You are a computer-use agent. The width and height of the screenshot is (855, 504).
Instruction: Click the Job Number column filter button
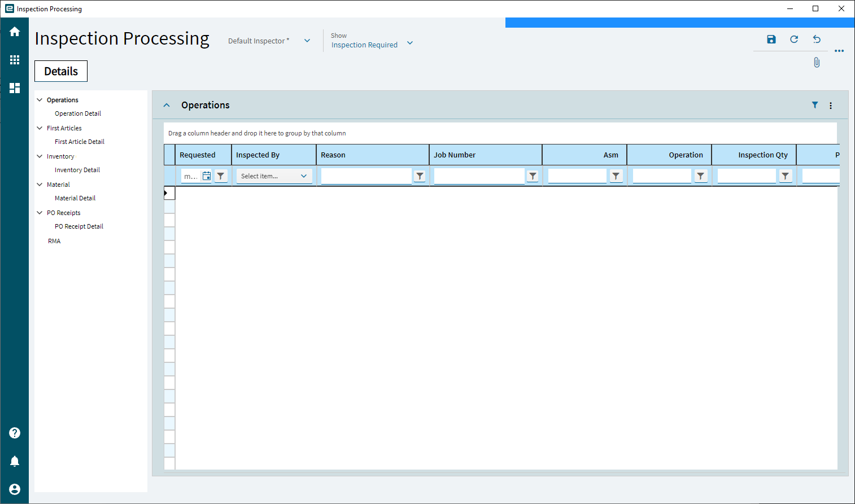(533, 176)
